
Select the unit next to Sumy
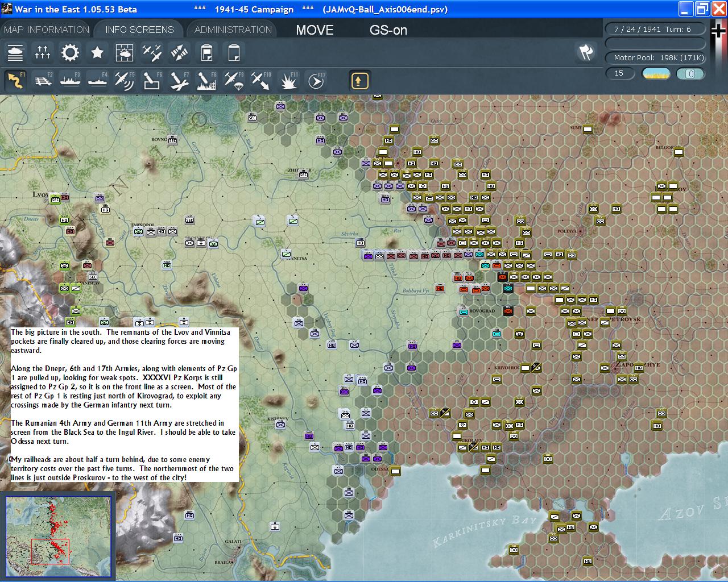(x=588, y=130)
